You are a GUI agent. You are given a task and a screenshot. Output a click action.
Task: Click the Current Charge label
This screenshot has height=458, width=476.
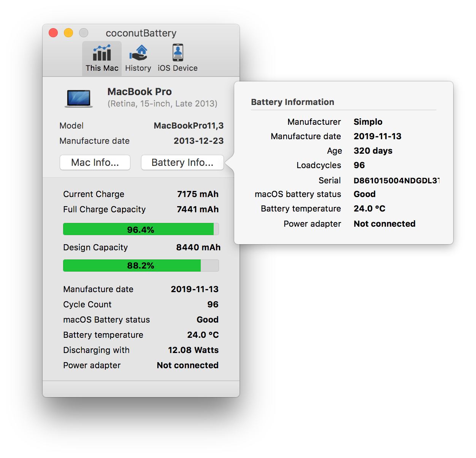click(94, 194)
